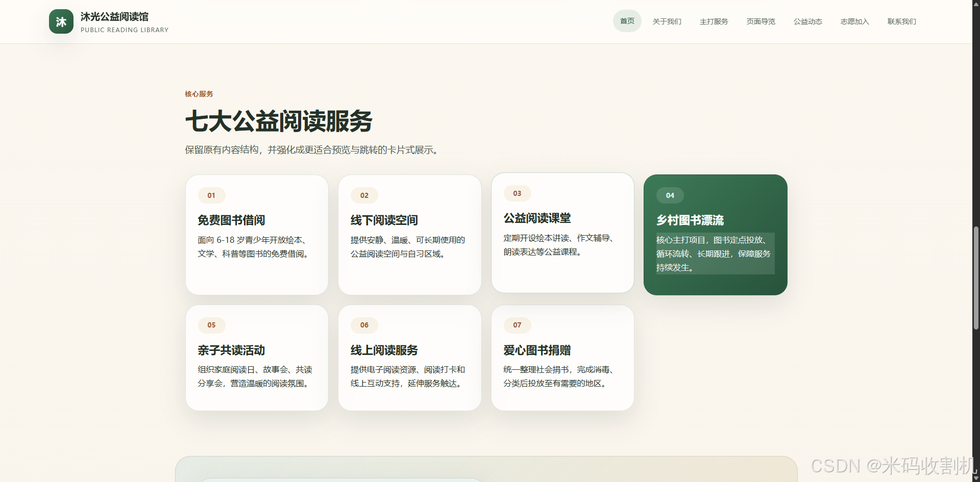This screenshot has width=980, height=482.
Task: Open 页面导览 from the navigation bar
Action: coord(761,21)
